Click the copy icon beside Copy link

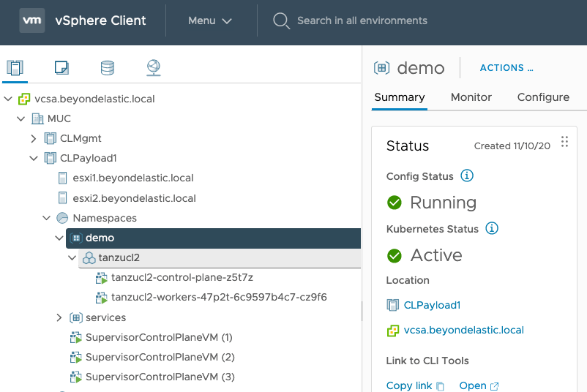click(440, 386)
